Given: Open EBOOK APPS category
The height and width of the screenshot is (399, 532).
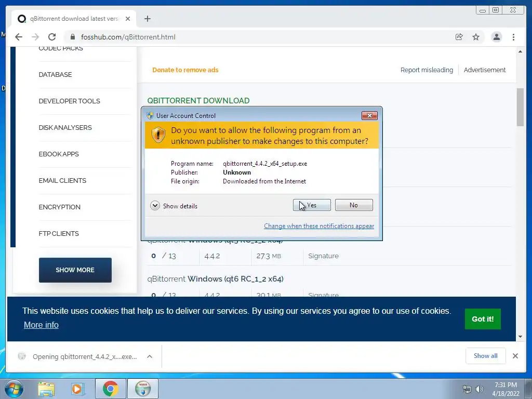Looking at the screenshot, I should pyautogui.click(x=59, y=154).
